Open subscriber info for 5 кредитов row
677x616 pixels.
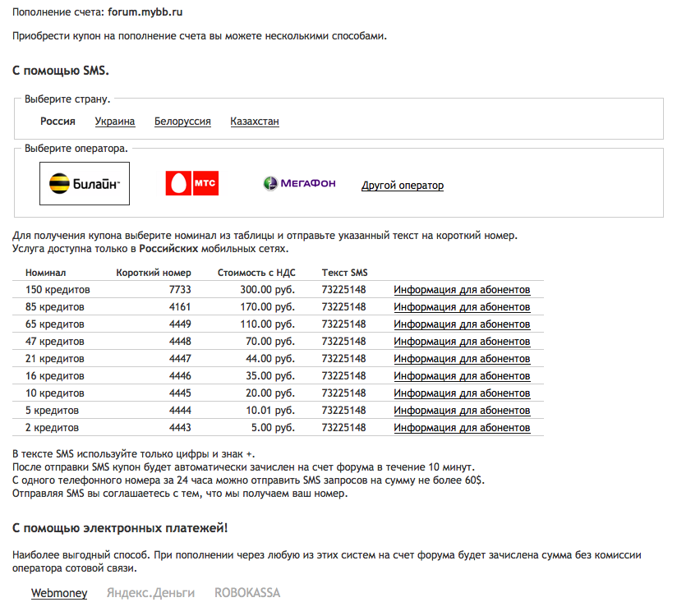(462, 411)
